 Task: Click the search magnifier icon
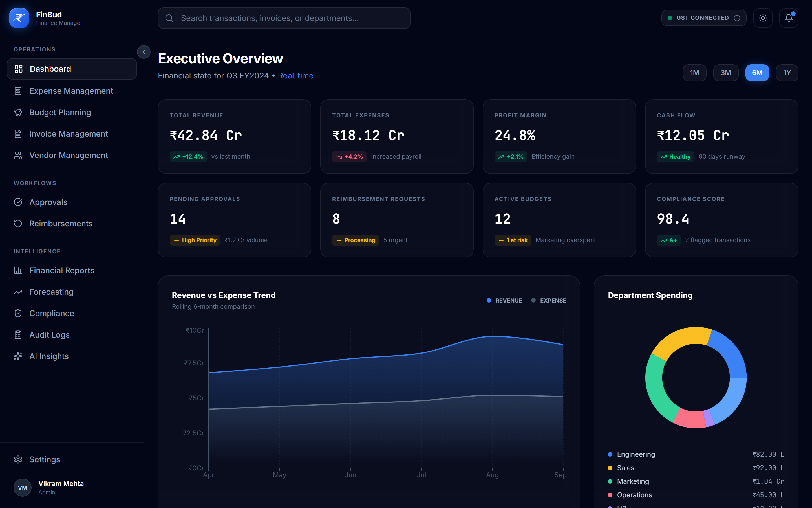(x=169, y=18)
